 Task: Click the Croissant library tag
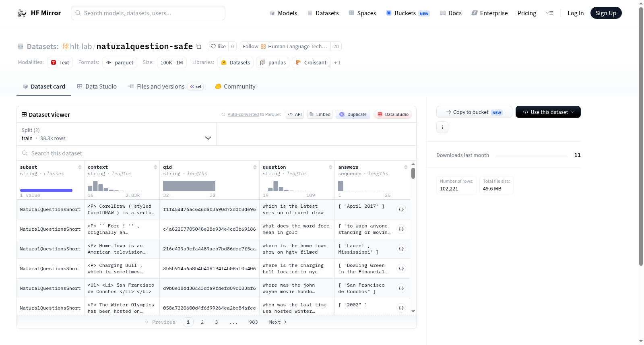311,62
